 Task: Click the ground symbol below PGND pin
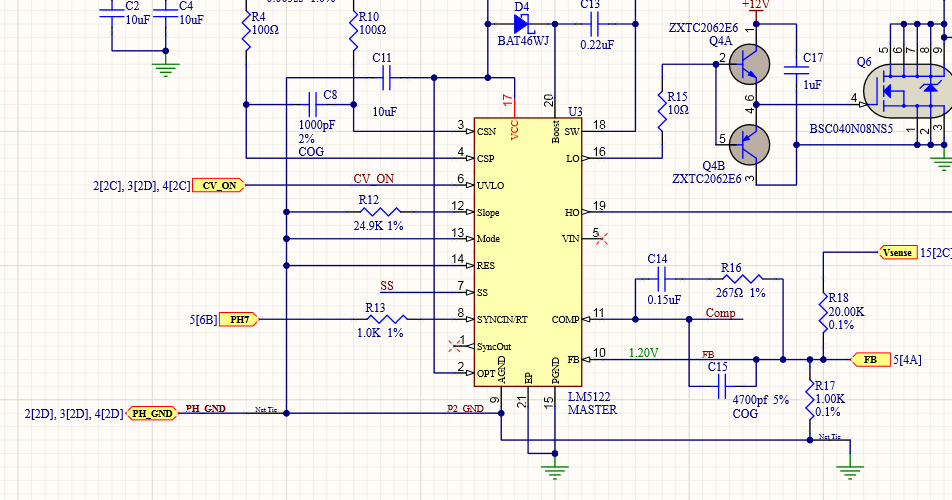(x=554, y=470)
